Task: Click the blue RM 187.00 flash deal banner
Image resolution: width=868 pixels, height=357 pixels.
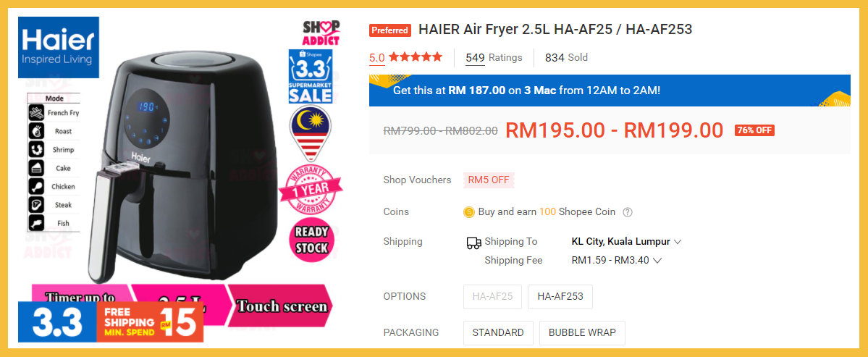Action: pyautogui.click(x=610, y=91)
